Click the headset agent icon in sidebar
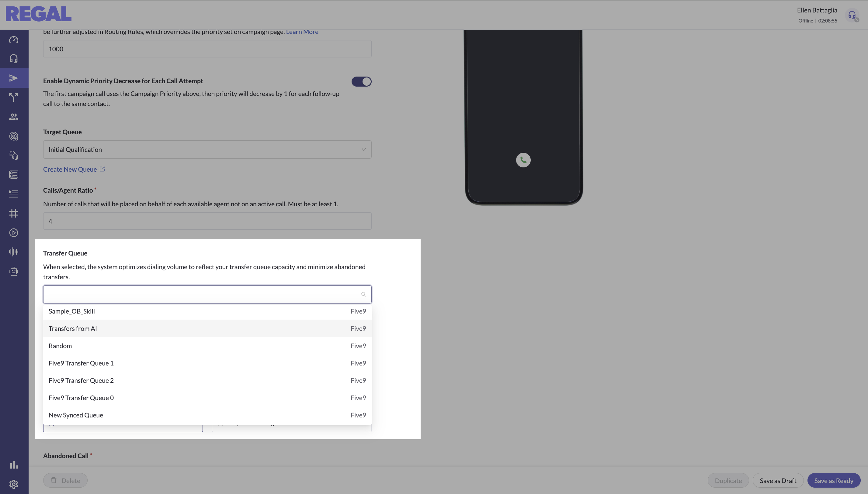 [x=14, y=59]
